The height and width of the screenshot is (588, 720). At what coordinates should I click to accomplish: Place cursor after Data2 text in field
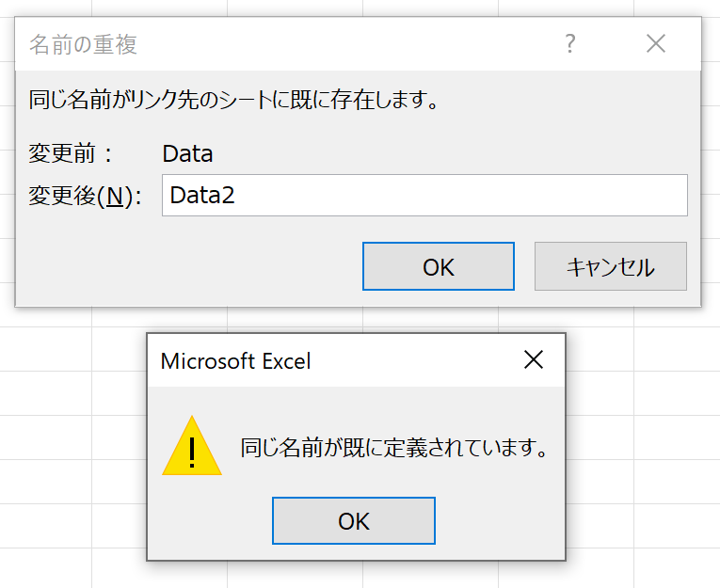click(236, 195)
